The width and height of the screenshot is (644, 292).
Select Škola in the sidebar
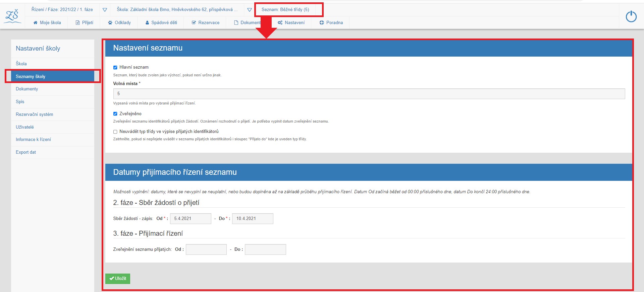click(x=53, y=64)
